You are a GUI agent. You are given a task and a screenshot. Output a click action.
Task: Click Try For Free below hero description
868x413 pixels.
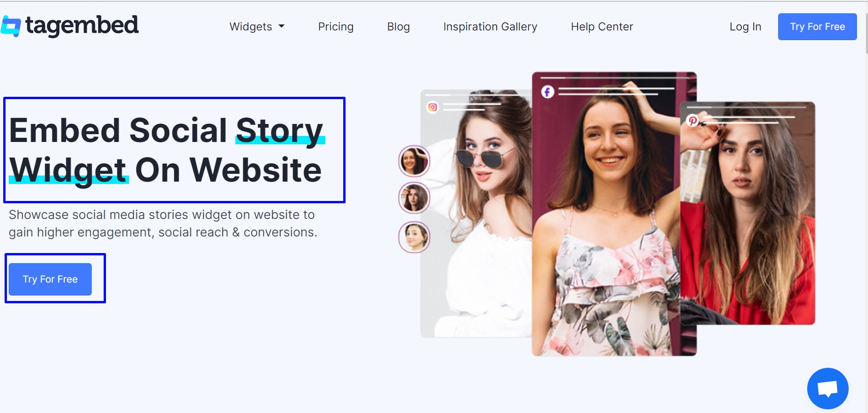click(x=50, y=279)
